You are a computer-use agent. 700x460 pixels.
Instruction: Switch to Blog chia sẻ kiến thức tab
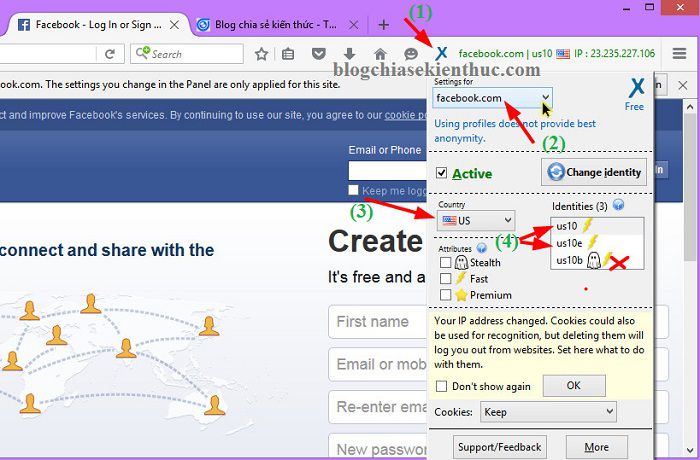pos(279,25)
